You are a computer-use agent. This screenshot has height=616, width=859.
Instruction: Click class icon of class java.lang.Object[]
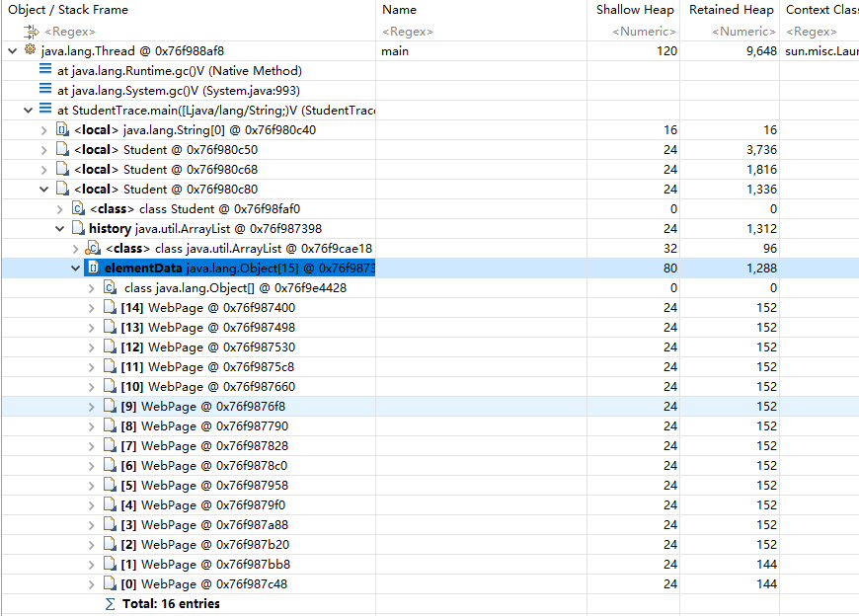coord(111,287)
